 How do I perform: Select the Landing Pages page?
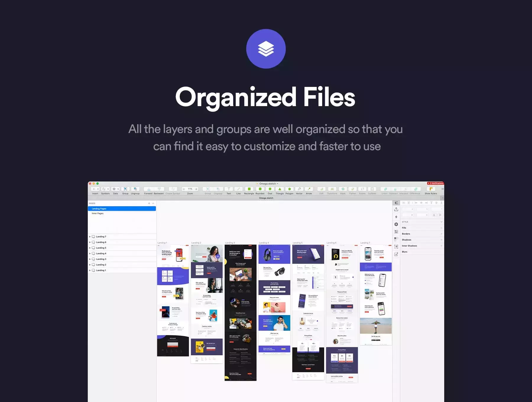point(122,209)
